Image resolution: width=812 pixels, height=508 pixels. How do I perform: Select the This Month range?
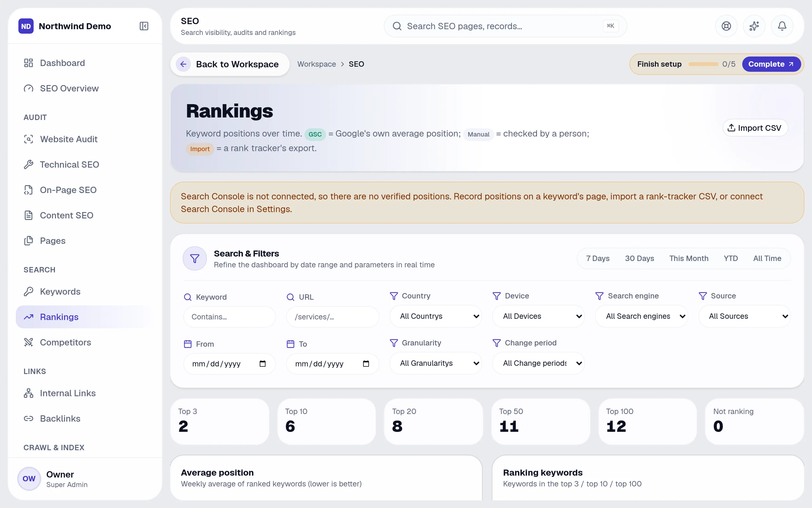click(x=689, y=258)
